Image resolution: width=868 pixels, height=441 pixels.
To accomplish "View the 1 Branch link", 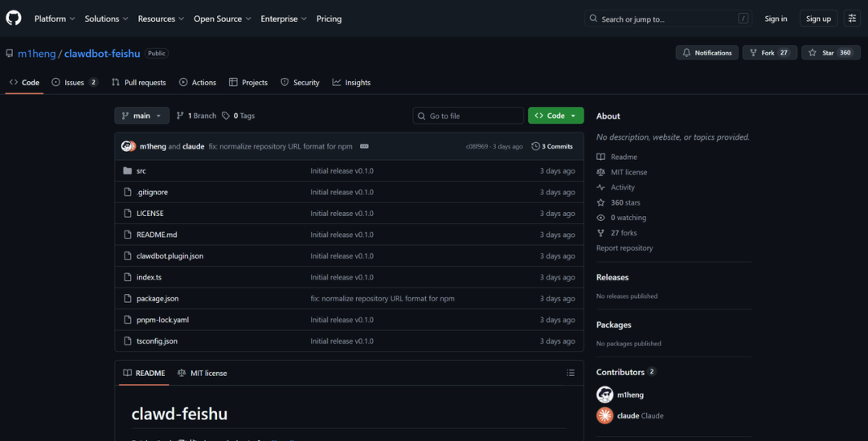I will pyautogui.click(x=196, y=116).
